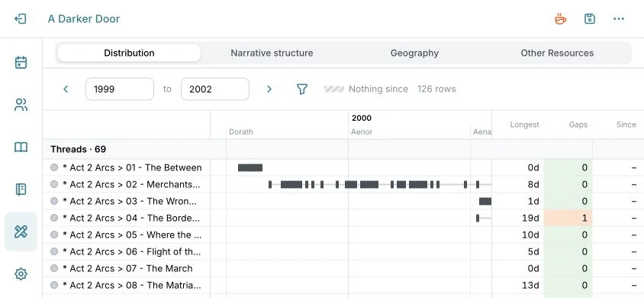Image resolution: width=644 pixels, height=298 pixels.
Task: Open the people/characters sidebar icon
Action: (x=21, y=105)
